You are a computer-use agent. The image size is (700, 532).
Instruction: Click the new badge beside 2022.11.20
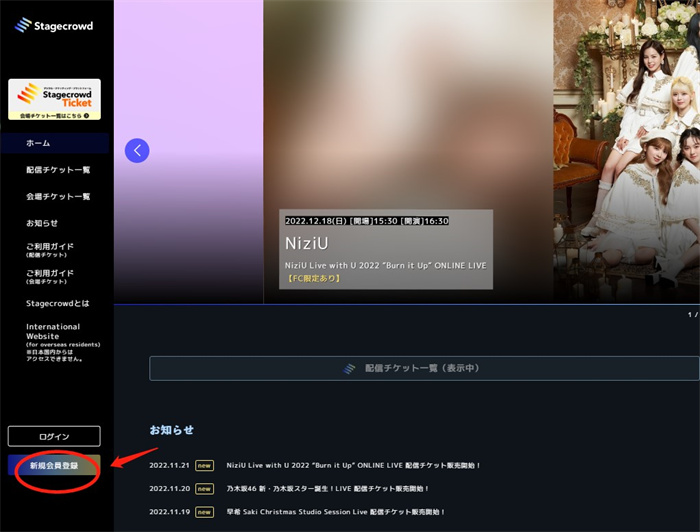click(204, 489)
